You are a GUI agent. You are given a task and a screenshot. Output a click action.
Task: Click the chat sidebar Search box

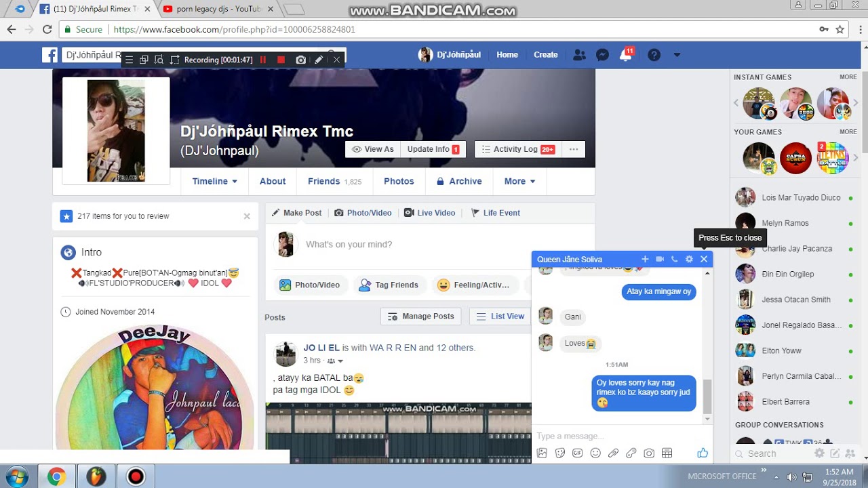773,454
